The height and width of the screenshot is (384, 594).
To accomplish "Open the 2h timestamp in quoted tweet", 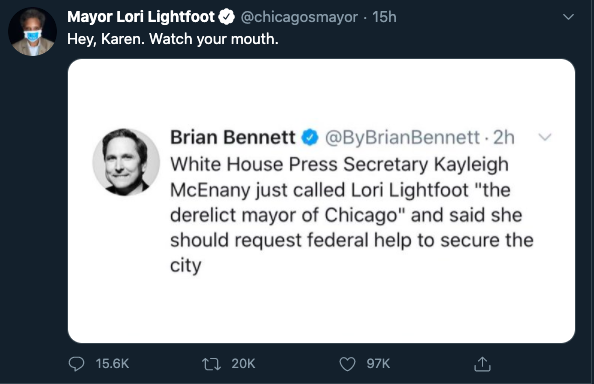I will [504, 137].
